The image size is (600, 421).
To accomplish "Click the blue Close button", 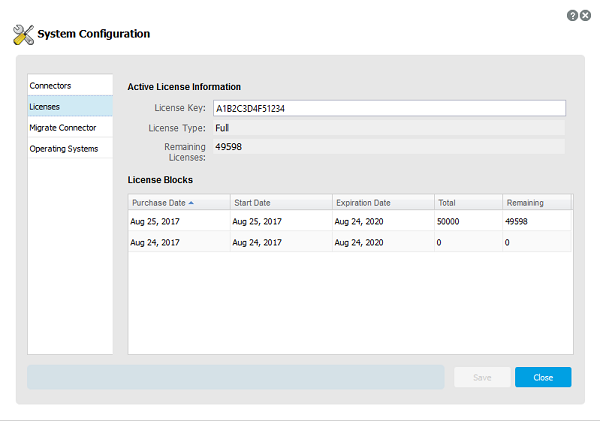I will click(x=543, y=377).
